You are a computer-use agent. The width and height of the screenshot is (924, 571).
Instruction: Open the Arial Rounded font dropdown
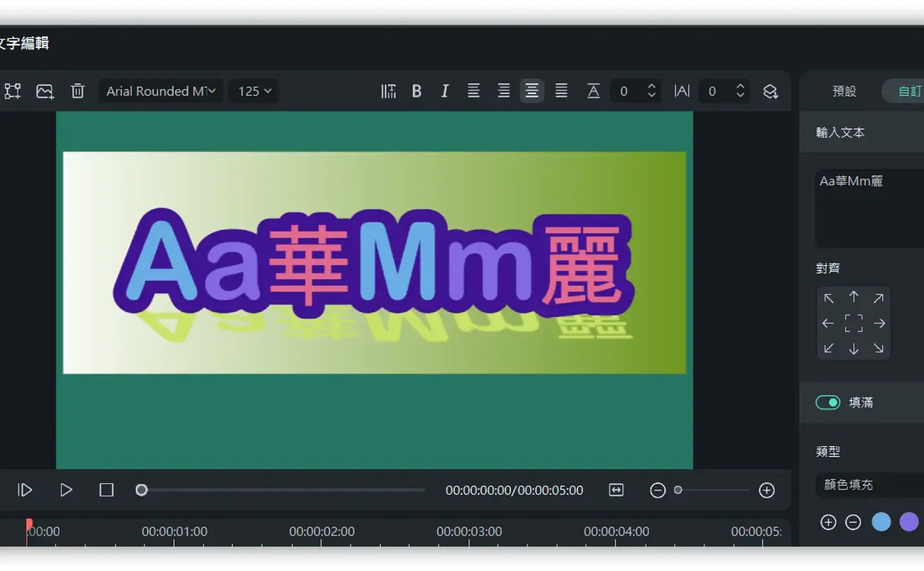click(x=161, y=91)
